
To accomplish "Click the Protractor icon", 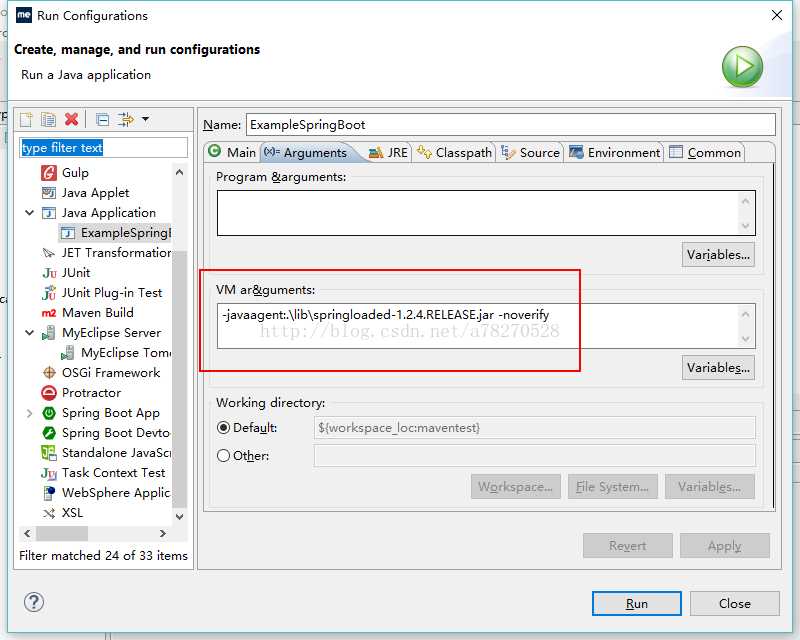I will pyautogui.click(x=49, y=393).
